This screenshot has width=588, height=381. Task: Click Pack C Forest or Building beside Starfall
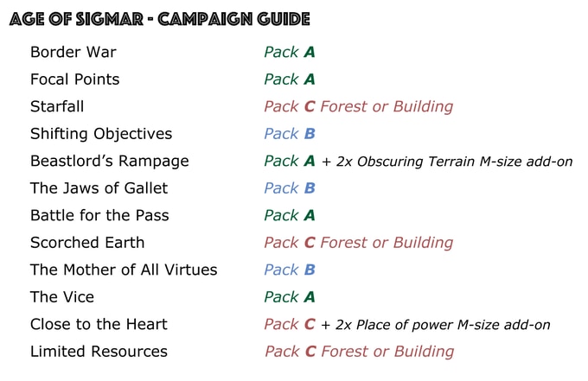click(x=359, y=107)
